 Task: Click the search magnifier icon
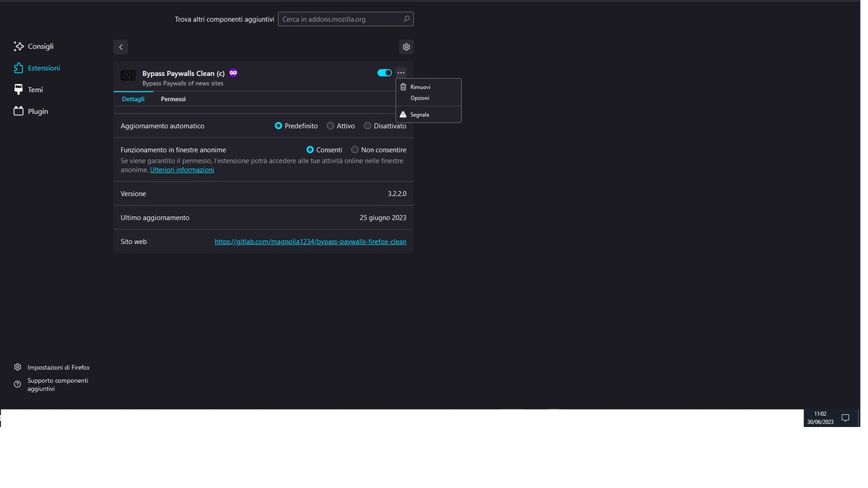point(406,19)
